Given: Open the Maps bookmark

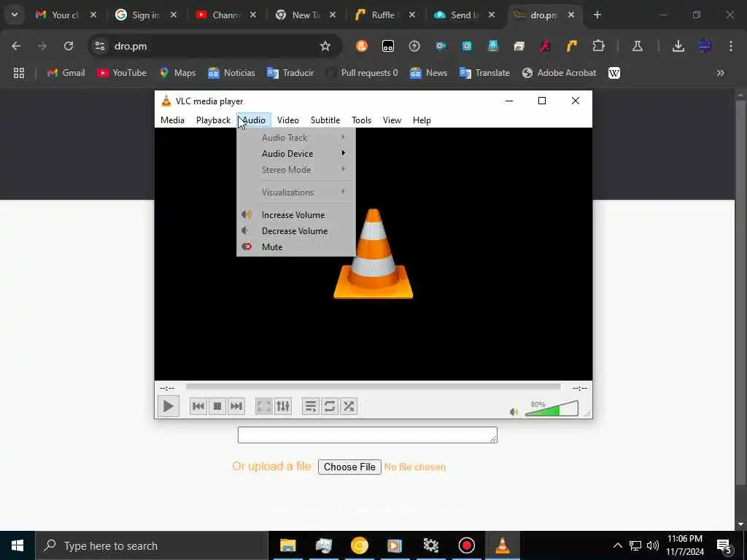Looking at the screenshot, I should pyautogui.click(x=178, y=73).
